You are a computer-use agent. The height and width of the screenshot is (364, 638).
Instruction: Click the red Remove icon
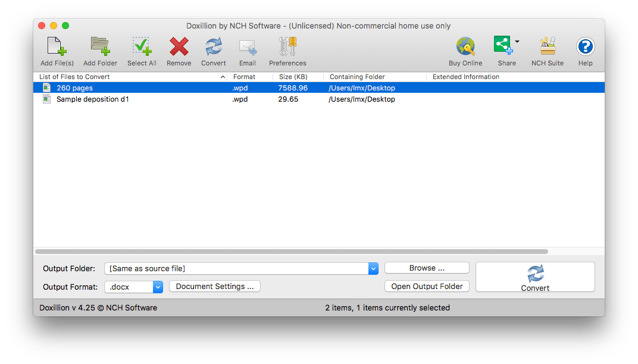(179, 46)
